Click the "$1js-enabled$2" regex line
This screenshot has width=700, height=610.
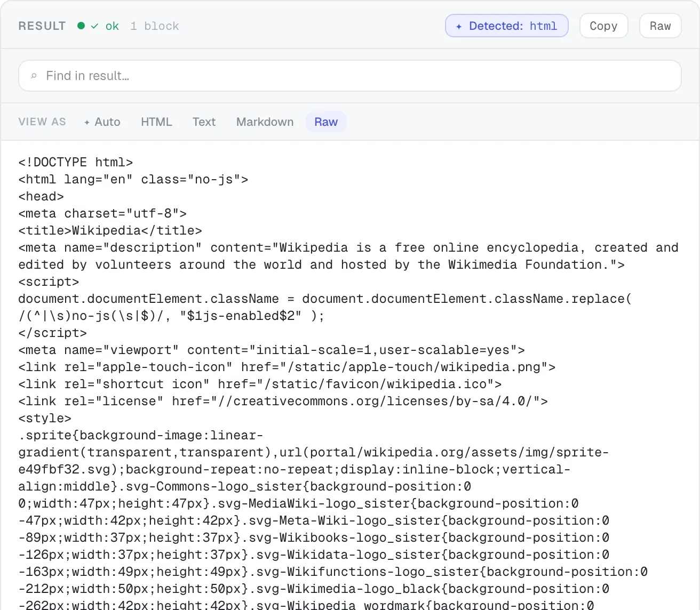point(171,316)
